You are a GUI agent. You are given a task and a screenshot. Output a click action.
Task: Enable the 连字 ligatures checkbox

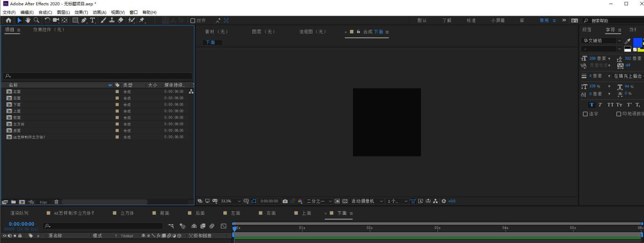click(585, 114)
